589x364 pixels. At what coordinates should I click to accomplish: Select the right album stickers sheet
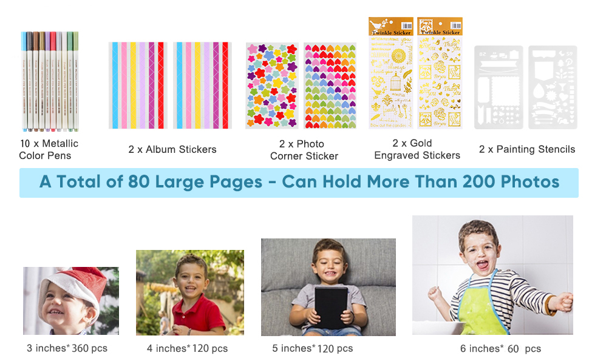click(202, 85)
